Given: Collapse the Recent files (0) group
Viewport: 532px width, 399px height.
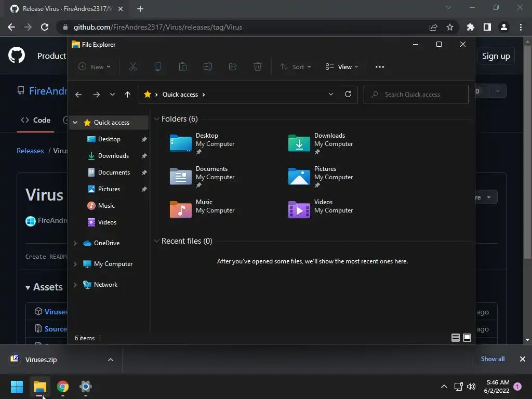Looking at the screenshot, I should click(x=156, y=241).
